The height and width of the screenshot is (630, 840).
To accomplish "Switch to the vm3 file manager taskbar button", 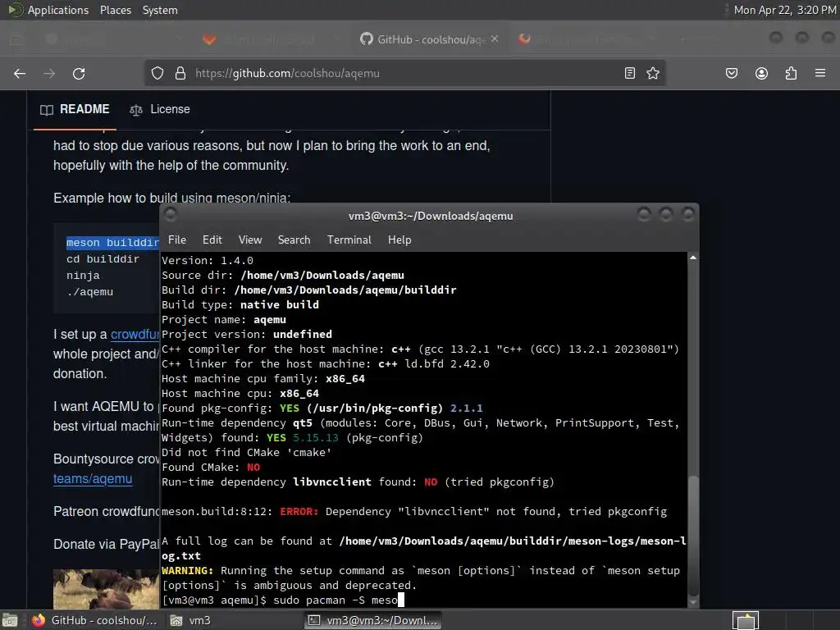I will tap(190, 620).
